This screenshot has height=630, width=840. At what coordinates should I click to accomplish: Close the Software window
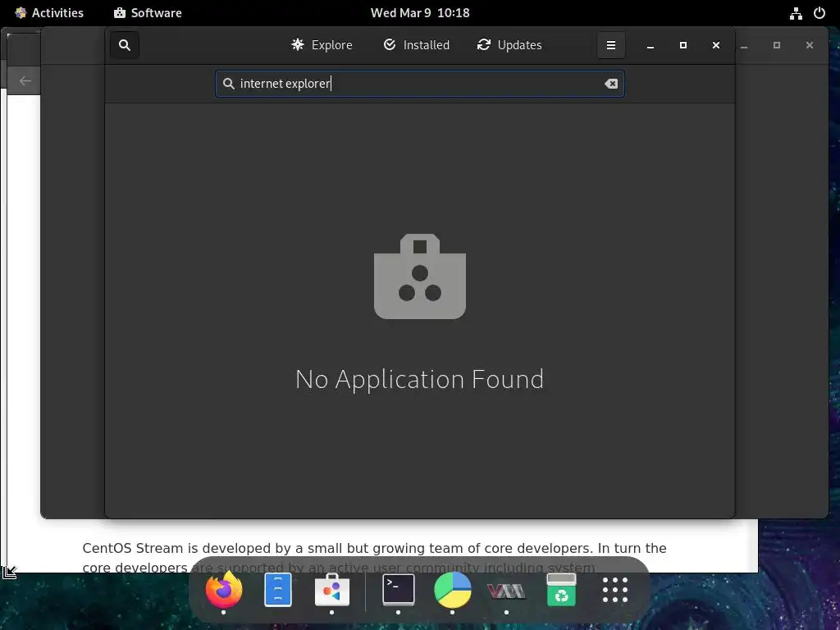[715, 46]
